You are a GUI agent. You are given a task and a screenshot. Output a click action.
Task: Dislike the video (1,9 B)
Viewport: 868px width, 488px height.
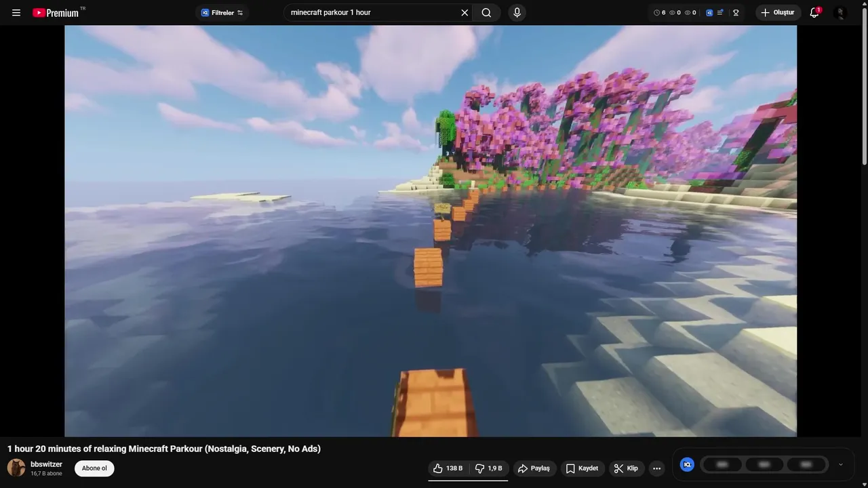click(488, 468)
